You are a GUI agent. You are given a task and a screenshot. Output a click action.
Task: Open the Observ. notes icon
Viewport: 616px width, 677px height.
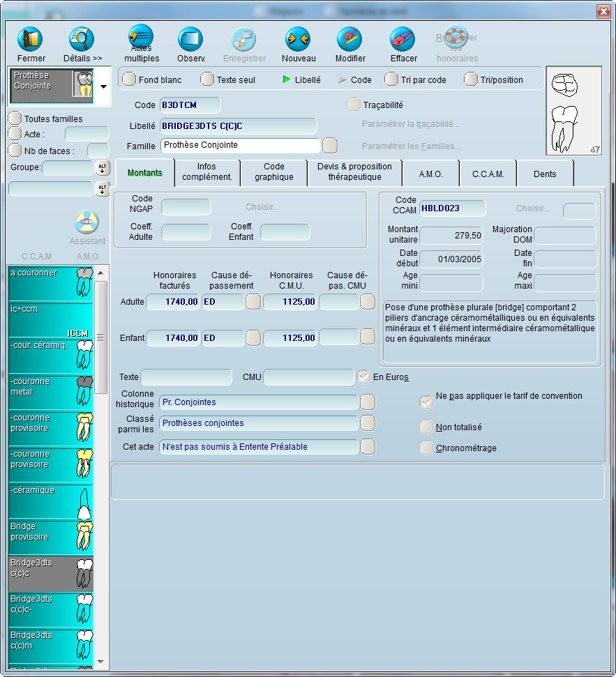[190, 40]
